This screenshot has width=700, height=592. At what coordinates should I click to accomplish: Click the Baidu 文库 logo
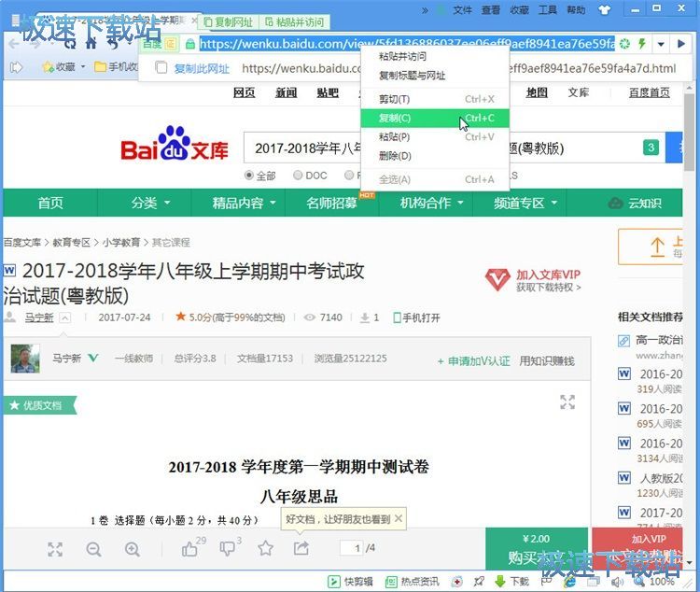(175, 144)
